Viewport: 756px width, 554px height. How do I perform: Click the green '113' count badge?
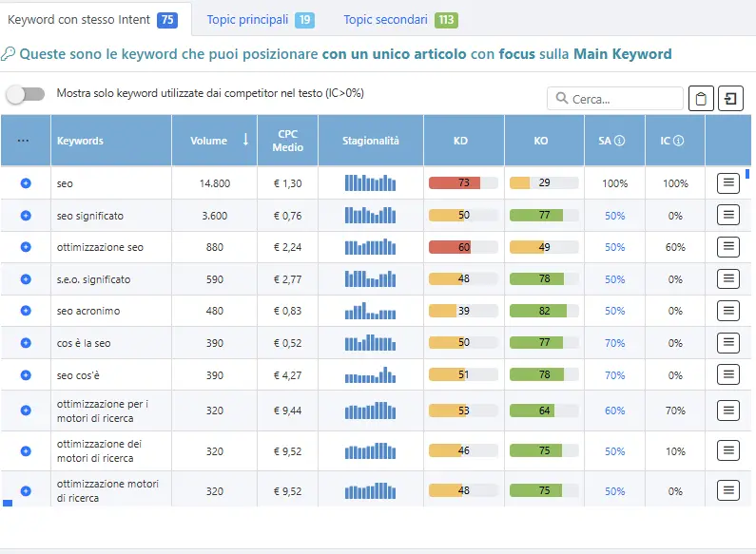tap(446, 20)
